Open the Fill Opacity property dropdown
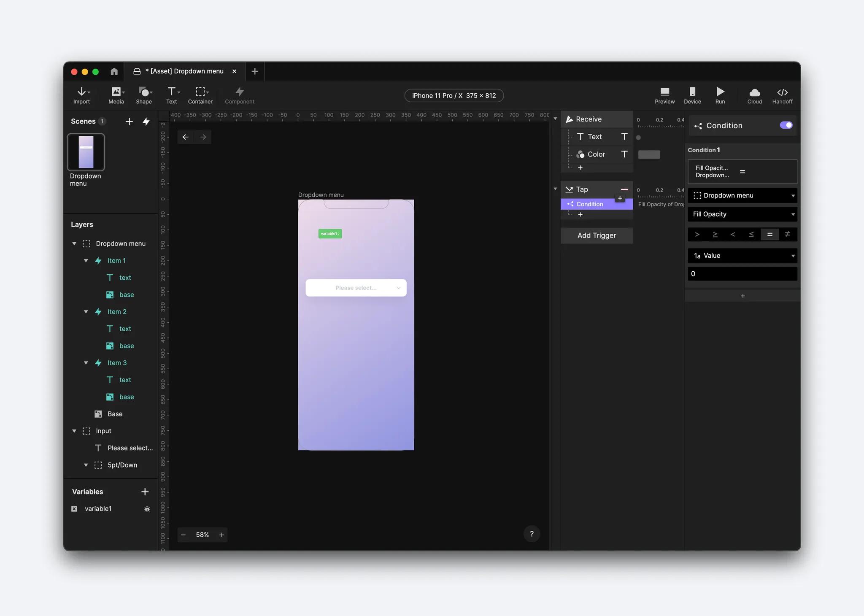864x616 pixels. pos(742,214)
